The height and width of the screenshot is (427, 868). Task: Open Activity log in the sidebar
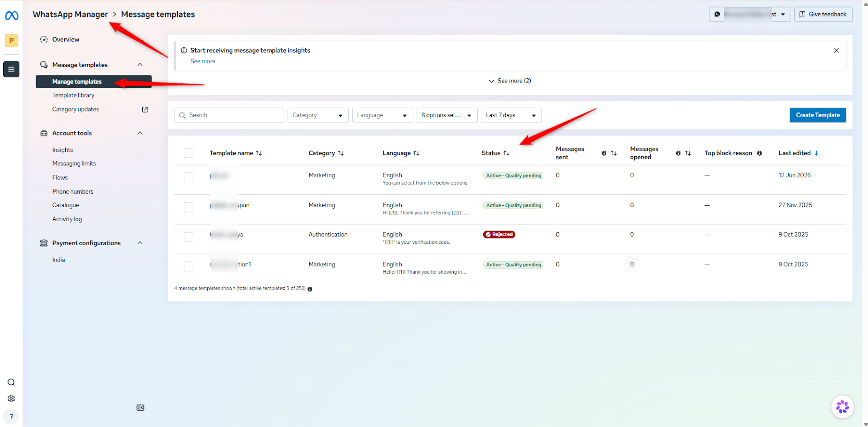[x=67, y=219]
